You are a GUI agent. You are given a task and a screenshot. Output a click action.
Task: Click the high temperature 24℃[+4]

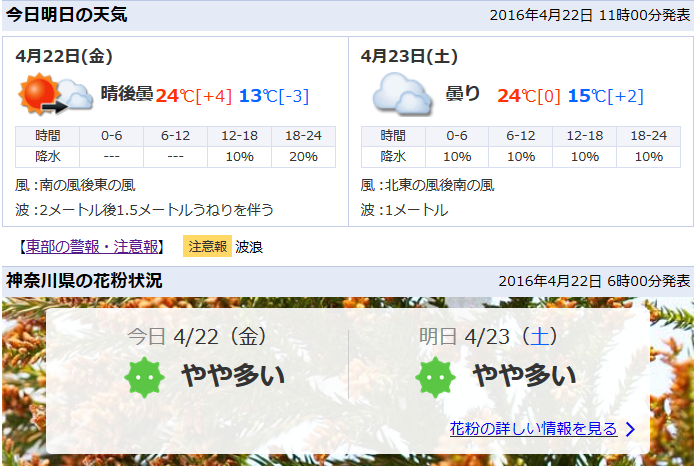(x=194, y=96)
